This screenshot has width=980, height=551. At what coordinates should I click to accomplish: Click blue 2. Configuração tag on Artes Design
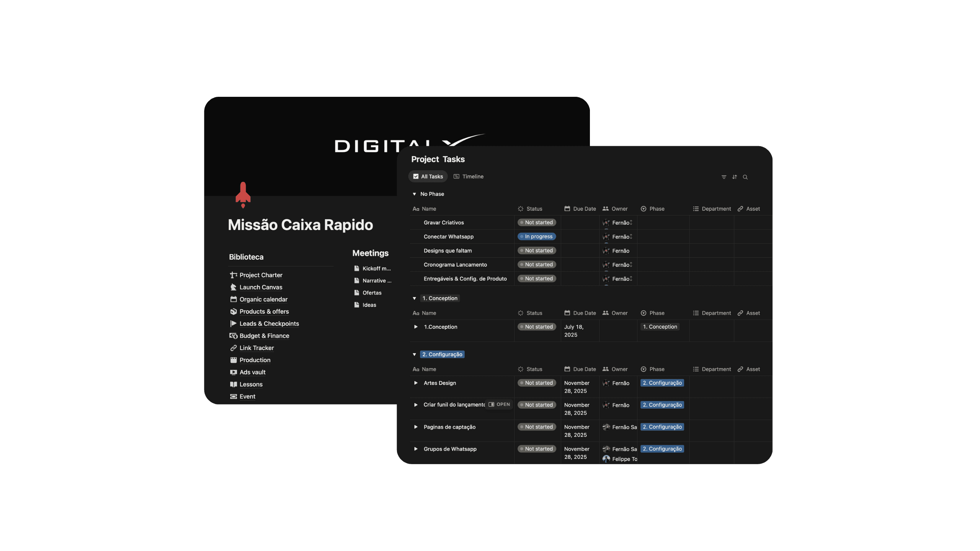[662, 383]
